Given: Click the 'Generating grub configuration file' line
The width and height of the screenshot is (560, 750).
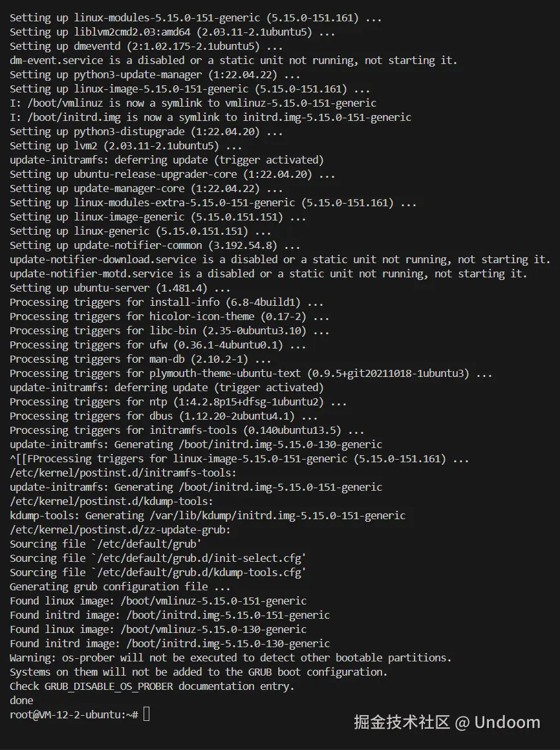Looking at the screenshot, I should click(120, 586).
